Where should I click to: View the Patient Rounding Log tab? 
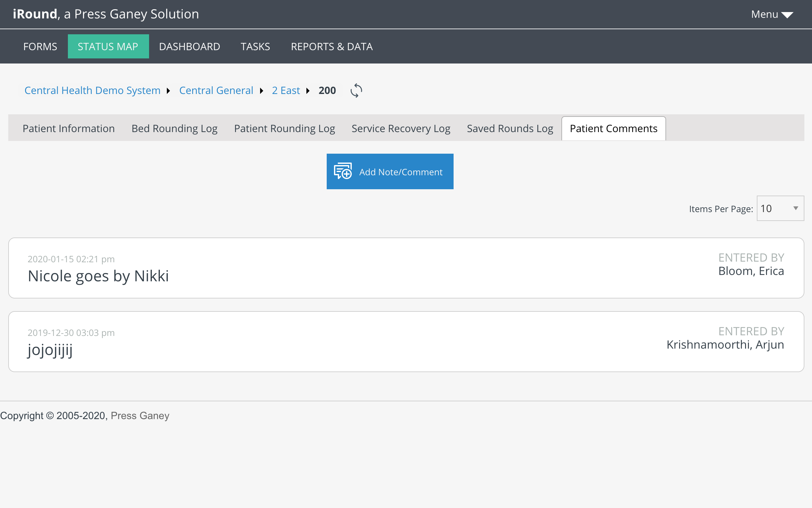point(285,128)
